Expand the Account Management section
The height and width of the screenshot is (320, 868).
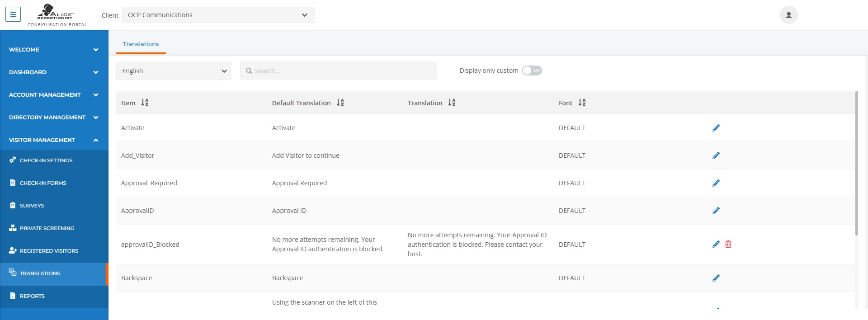(x=54, y=94)
